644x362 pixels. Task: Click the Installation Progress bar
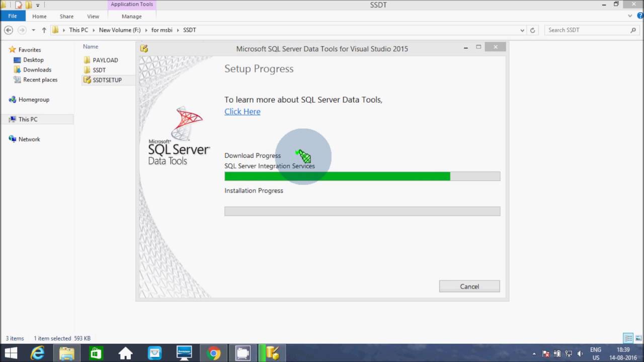click(x=362, y=211)
